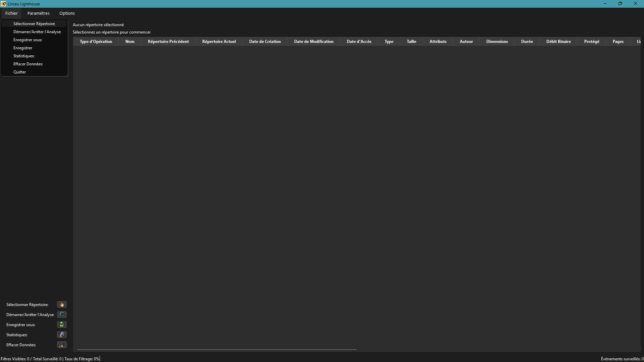Viewport: 644px width, 362px height.
Task: Open the Options menu
Action: (67, 13)
